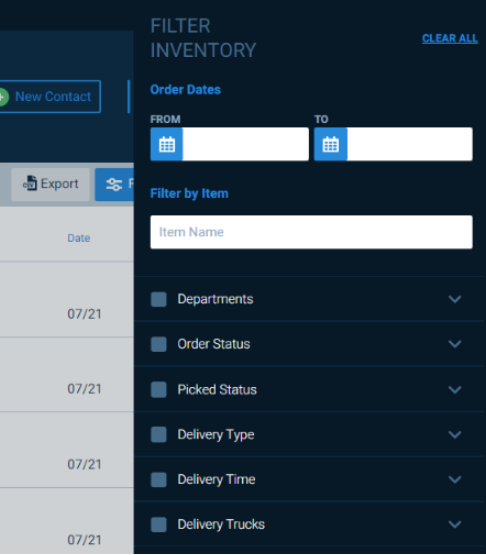Check the Delivery Type checkbox

point(159,435)
